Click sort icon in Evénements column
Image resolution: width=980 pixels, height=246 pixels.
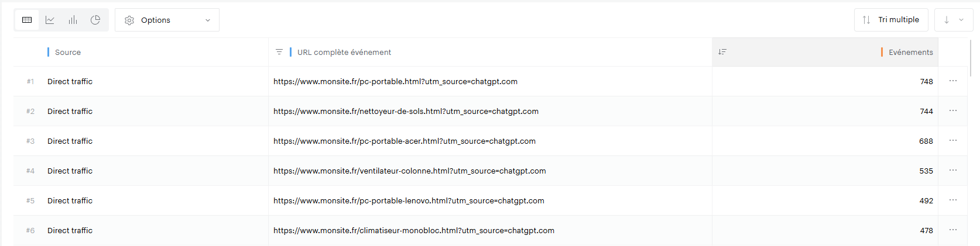tap(722, 52)
